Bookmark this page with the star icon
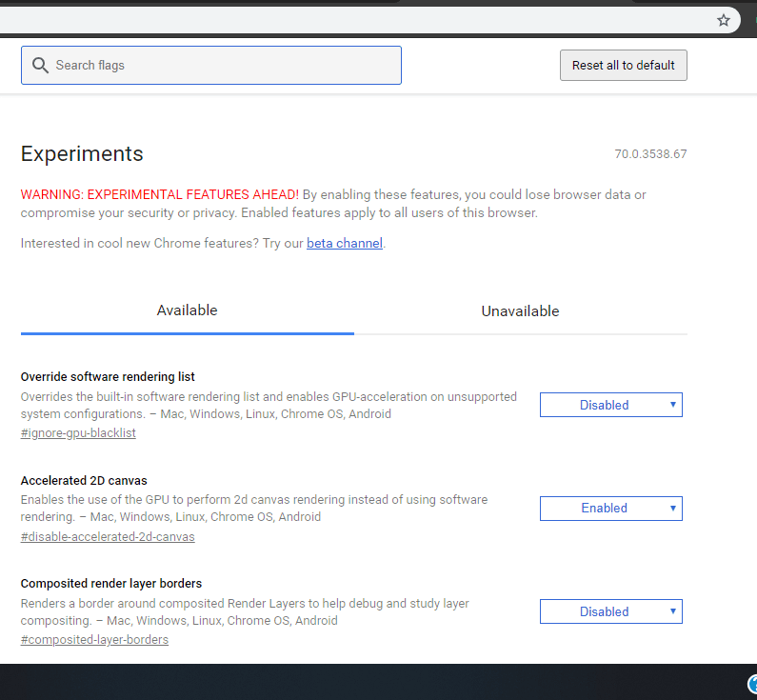Viewport: 757px width, 700px height. point(723,20)
